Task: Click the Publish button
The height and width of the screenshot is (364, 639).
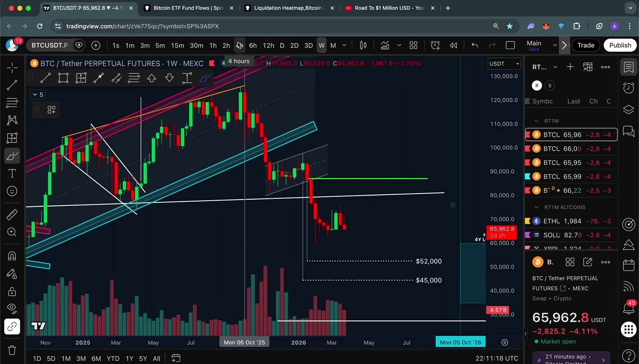Action: (x=620, y=45)
